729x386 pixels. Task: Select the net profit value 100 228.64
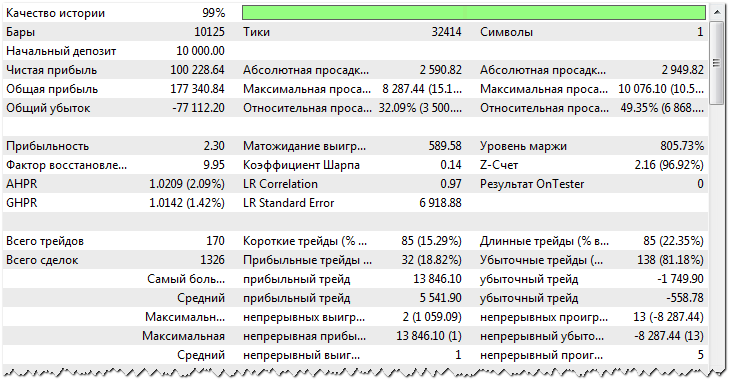197,70
